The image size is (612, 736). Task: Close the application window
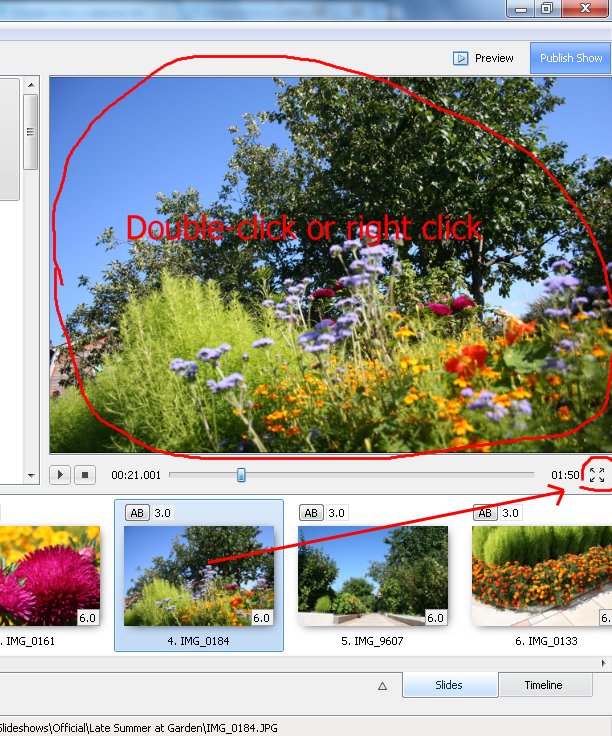pos(585,8)
